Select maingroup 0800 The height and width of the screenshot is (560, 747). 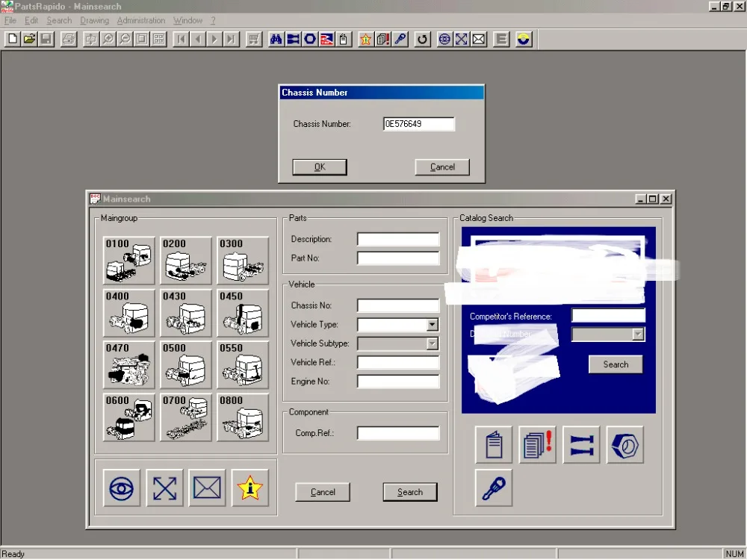(243, 417)
